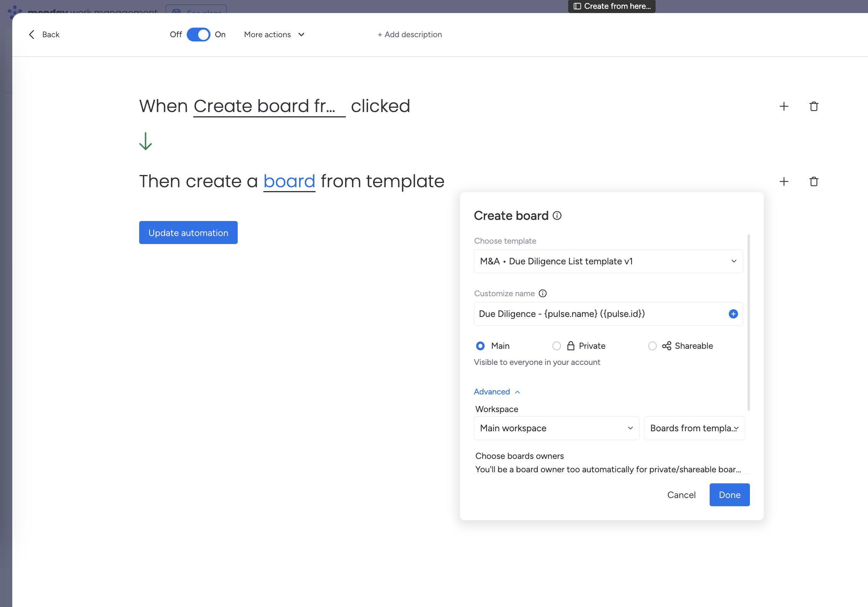Open the Choose template dropdown
The height and width of the screenshot is (607, 868).
608,261
